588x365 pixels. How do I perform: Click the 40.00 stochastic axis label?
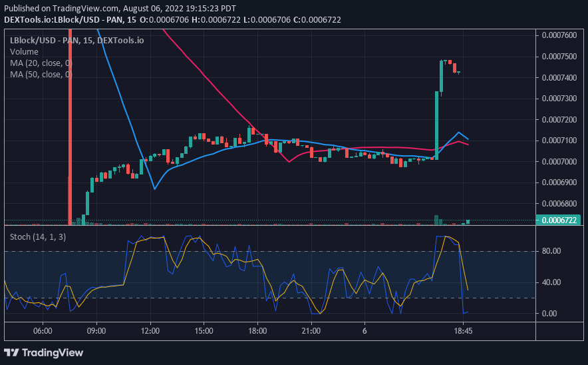tap(552, 282)
